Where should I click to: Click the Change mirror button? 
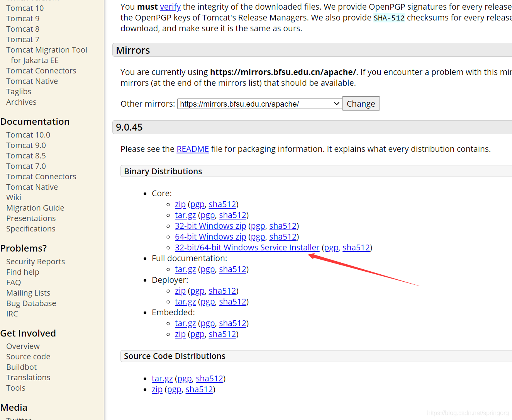tap(361, 104)
